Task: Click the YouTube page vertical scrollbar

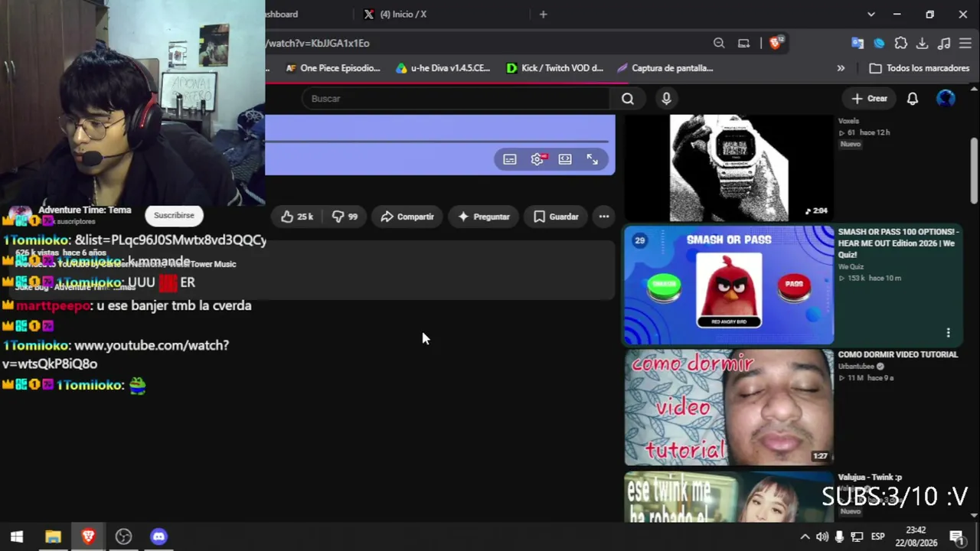Action: coord(974,170)
